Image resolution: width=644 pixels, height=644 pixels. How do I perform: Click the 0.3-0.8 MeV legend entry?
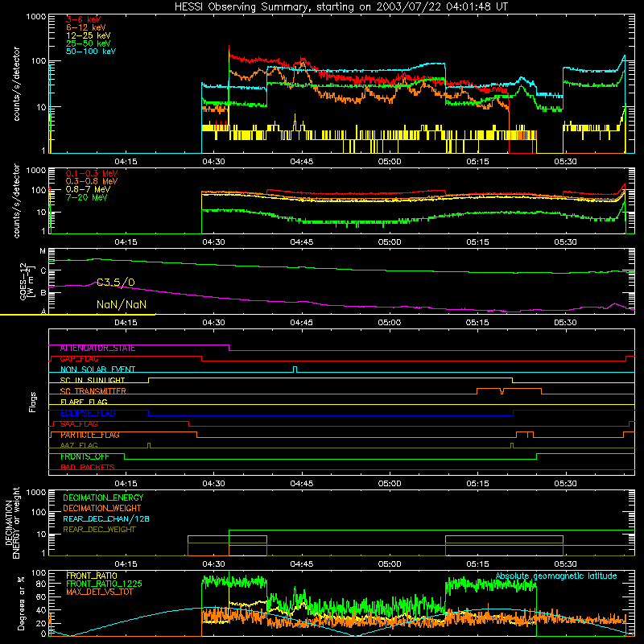point(92,182)
